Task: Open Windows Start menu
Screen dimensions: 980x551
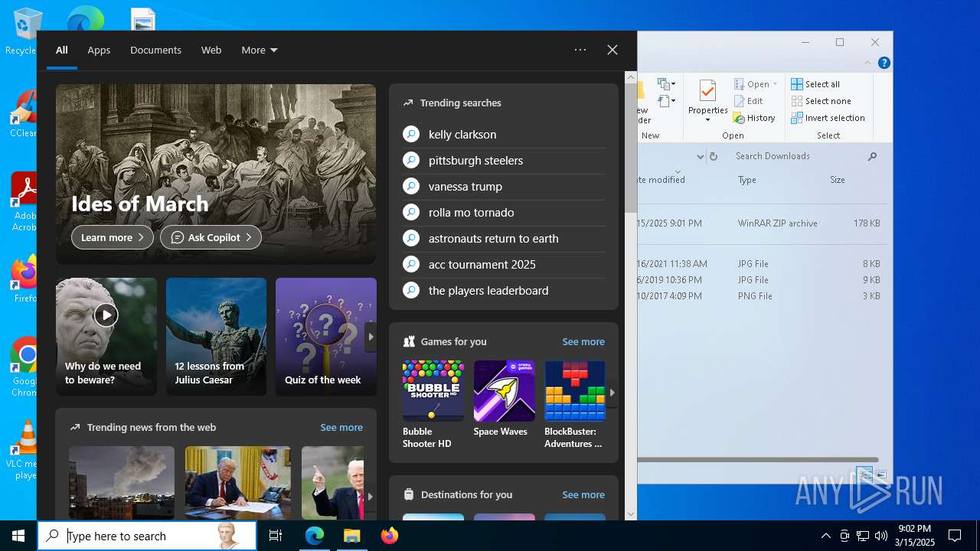Action: [18, 536]
